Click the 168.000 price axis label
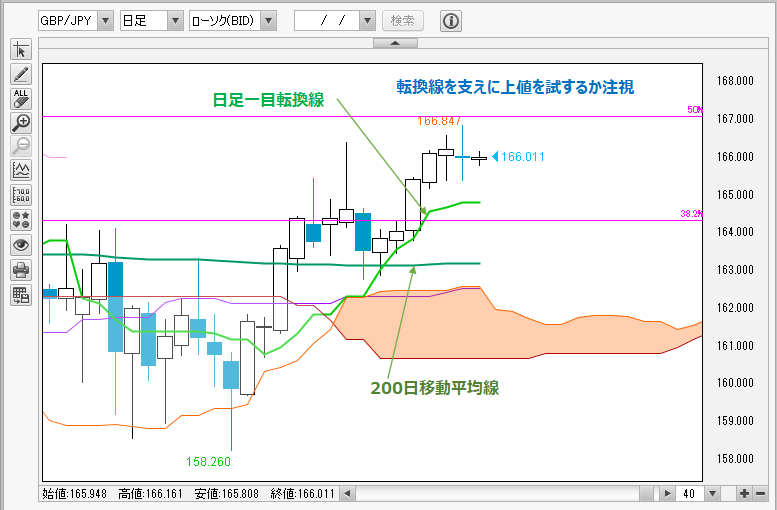Viewport: 777px width, 510px height. pos(735,81)
